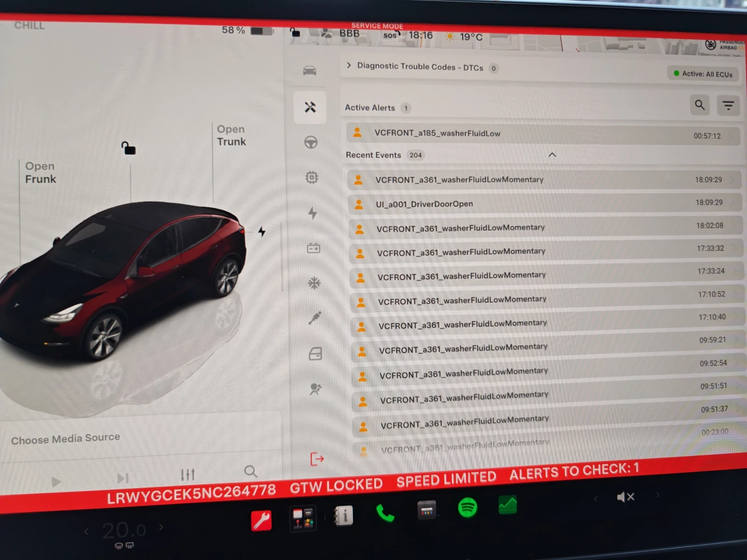
Task: Open the thermal snowflake sidebar icon
Action: click(314, 283)
